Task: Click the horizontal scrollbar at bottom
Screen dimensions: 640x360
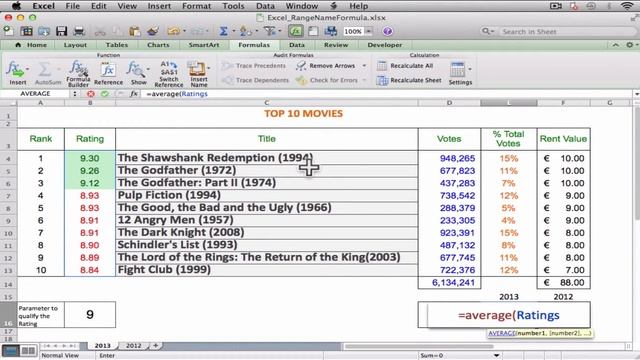Action: click(x=419, y=347)
